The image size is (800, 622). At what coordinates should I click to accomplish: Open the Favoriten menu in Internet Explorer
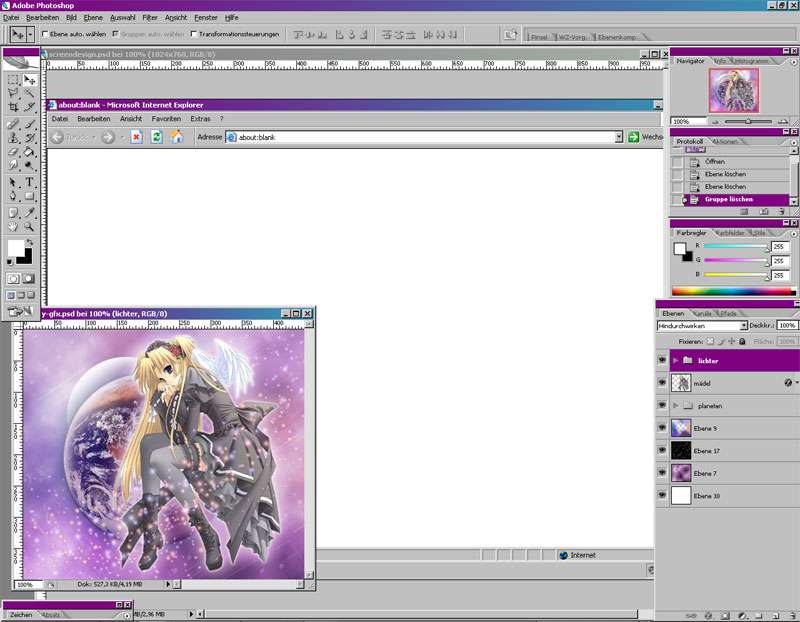(x=166, y=118)
